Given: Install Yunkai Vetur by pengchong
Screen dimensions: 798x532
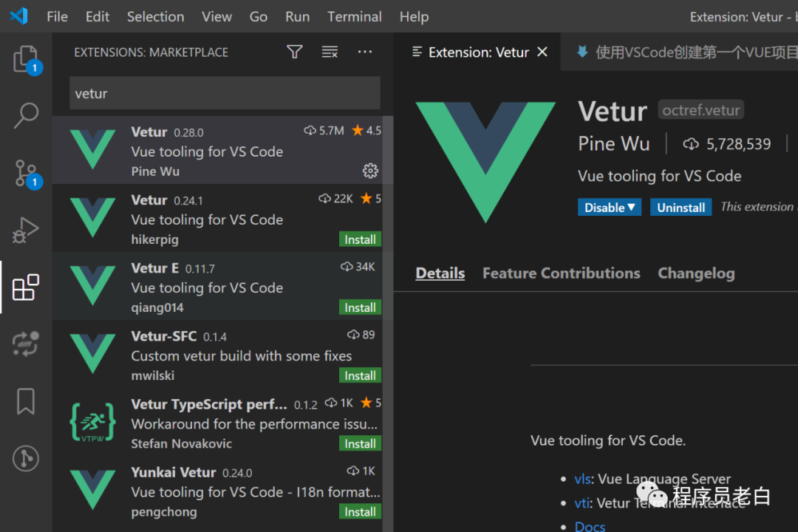Looking at the screenshot, I should click(x=361, y=511).
